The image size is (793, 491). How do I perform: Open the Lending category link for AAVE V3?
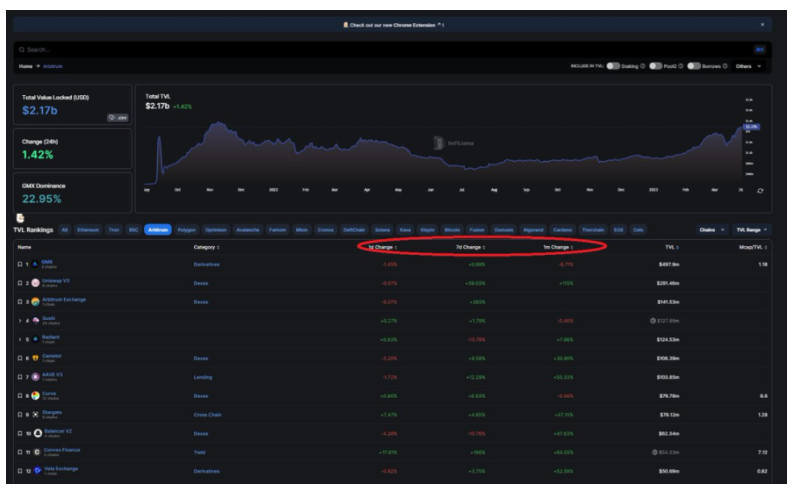[x=203, y=377]
